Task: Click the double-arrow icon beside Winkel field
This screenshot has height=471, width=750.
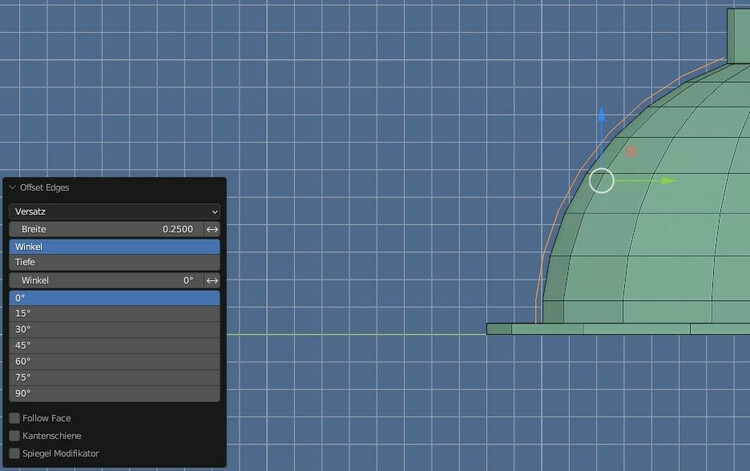Action: pyautogui.click(x=211, y=281)
